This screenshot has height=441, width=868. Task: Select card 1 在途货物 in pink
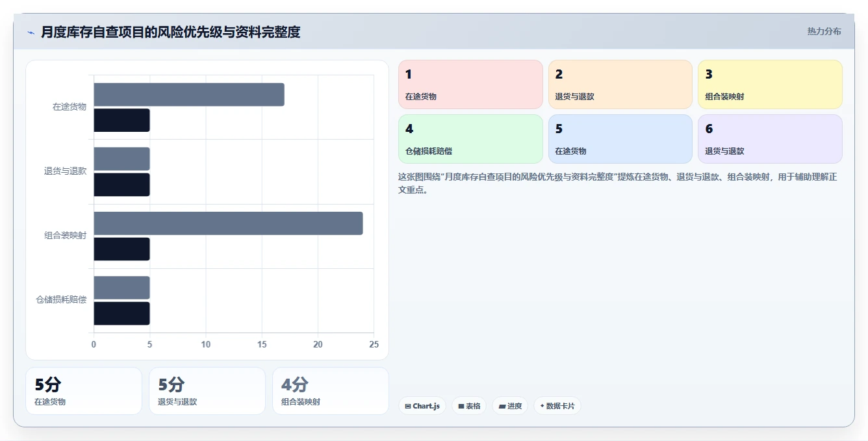tap(470, 84)
